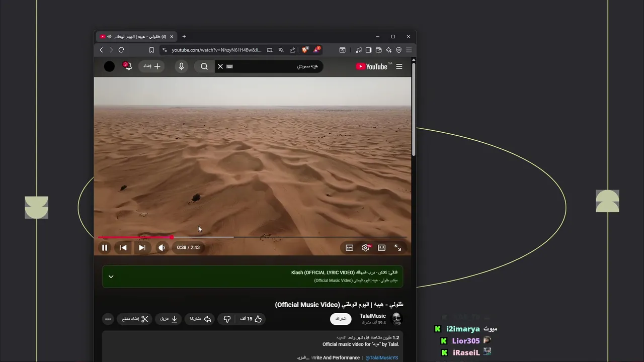
Task: Go back in browser history
Action: tap(101, 50)
